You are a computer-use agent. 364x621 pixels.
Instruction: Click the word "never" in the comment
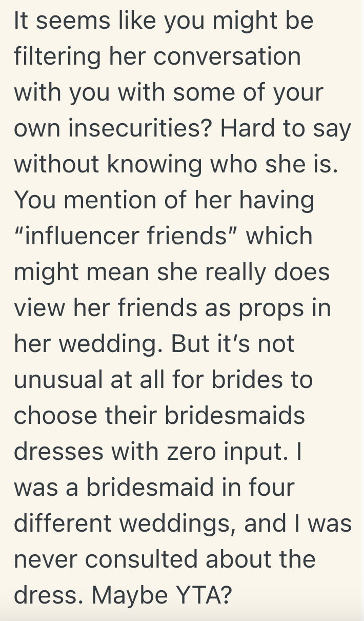pyautogui.click(x=46, y=559)
